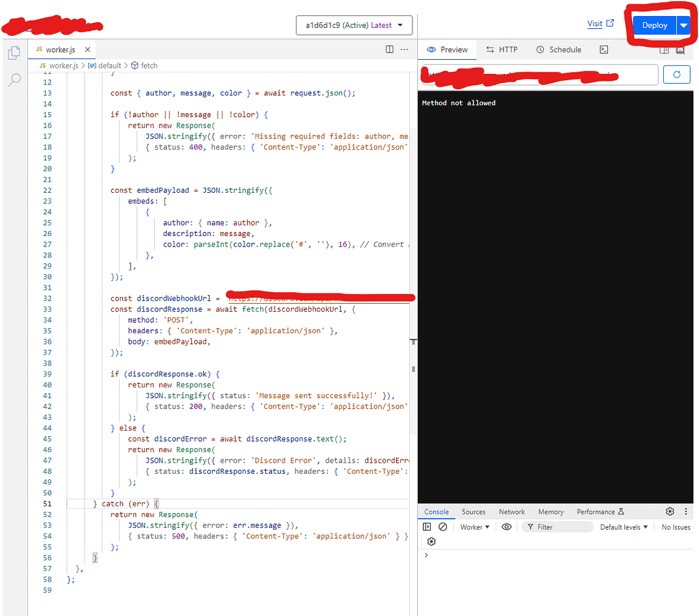The image size is (699, 616).
Task: Open DevTools settings with the gear icon
Action: pyautogui.click(x=670, y=511)
